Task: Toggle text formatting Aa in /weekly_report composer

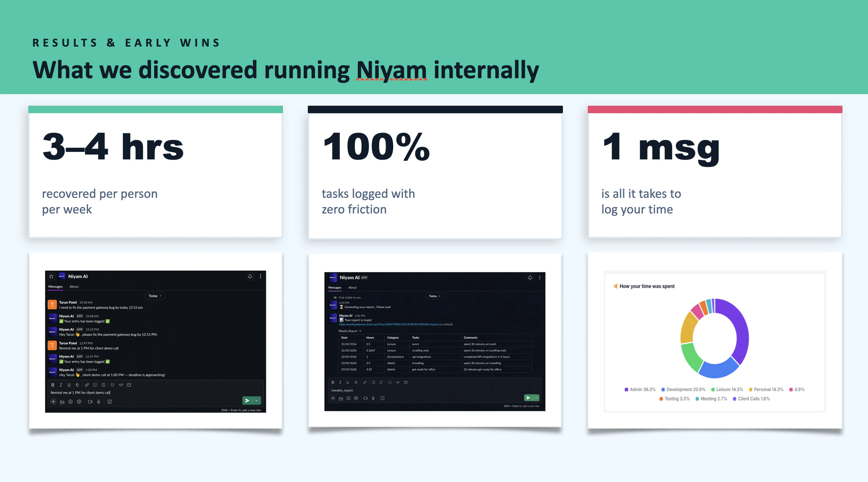Action: pos(341,398)
